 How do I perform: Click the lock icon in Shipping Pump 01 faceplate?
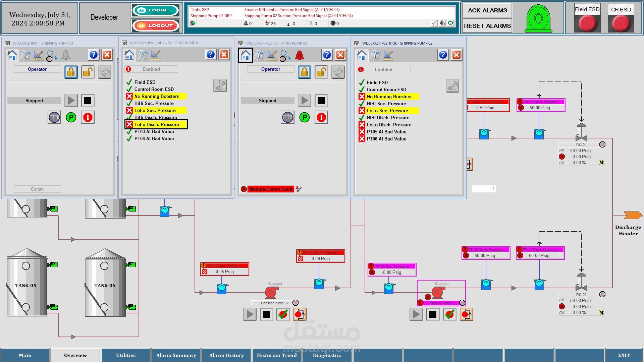coord(71,72)
